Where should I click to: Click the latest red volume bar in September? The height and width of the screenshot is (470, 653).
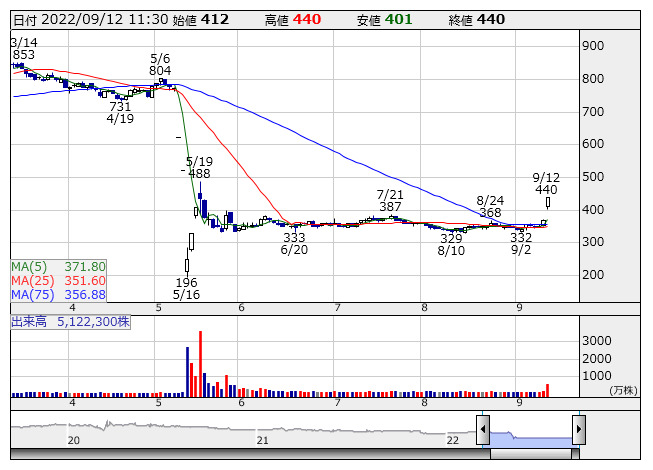[x=547, y=390]
